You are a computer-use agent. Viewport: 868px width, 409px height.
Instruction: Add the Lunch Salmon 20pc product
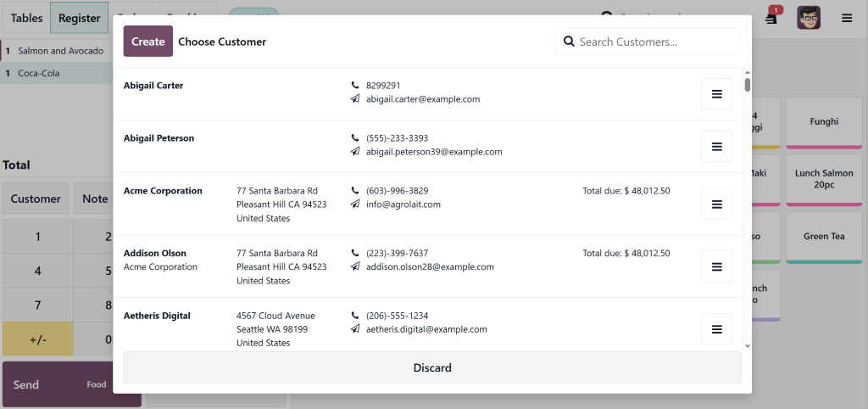pyautogui.click(x=824, y=180)
